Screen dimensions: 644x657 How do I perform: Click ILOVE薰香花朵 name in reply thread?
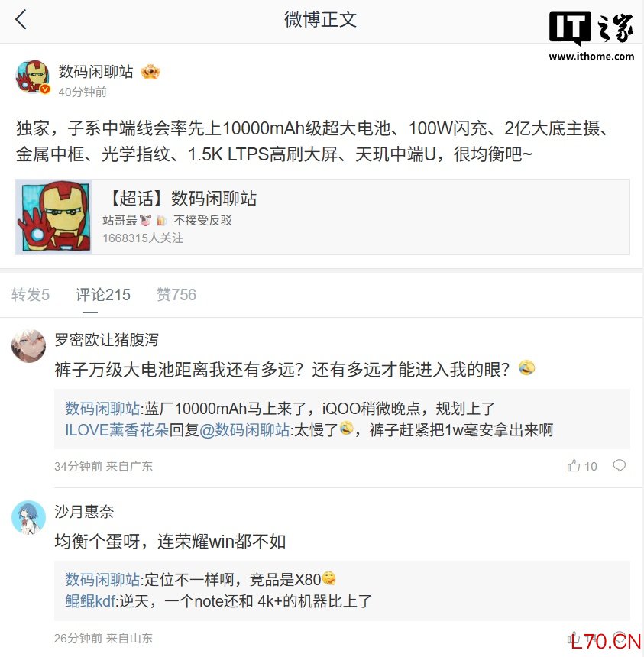(x=117, y=430)
